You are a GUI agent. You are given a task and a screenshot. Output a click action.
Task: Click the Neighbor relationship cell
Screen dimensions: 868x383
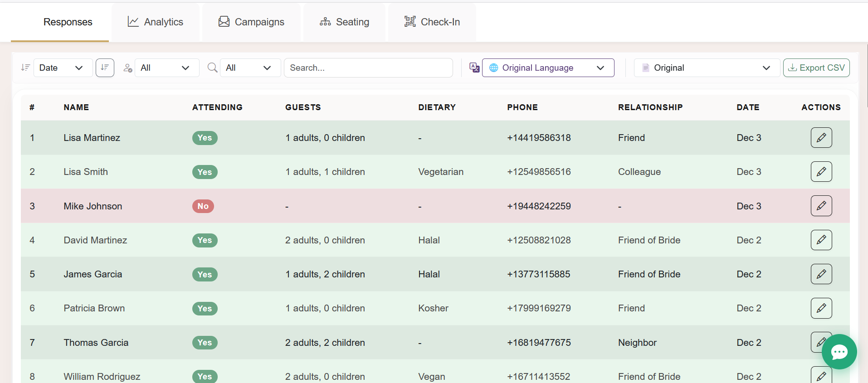(x=637, y=343)
